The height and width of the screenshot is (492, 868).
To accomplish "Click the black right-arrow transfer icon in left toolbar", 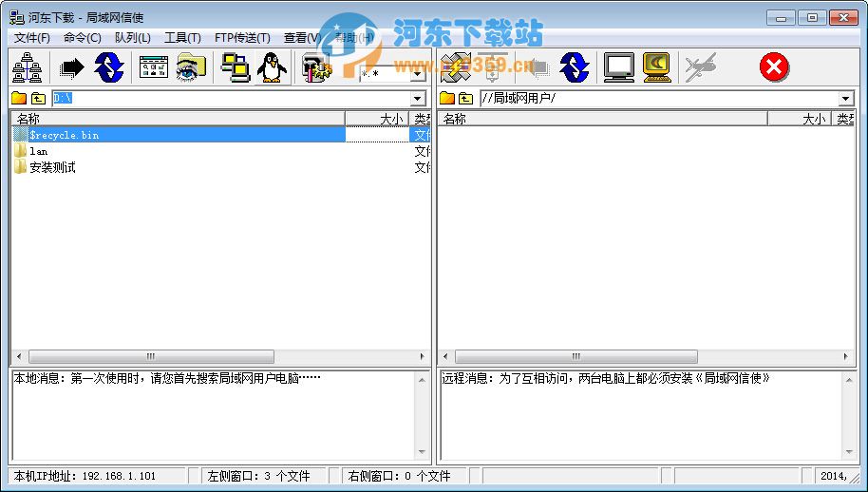I will point(71,67).
